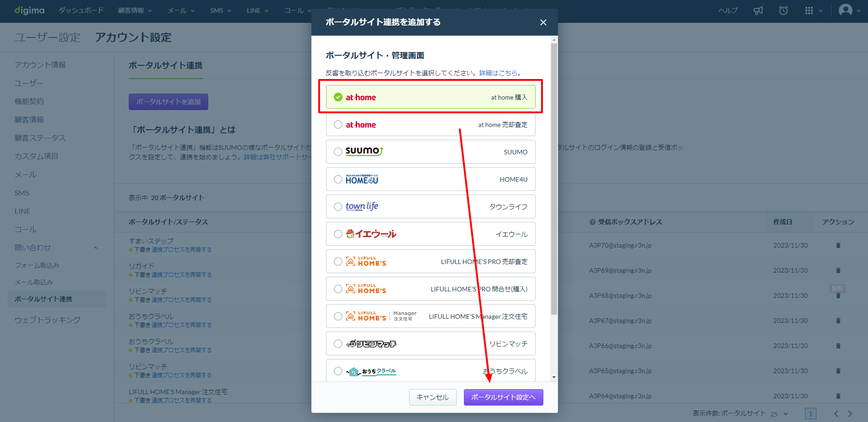Screen dimensions: 868x422
Task: Open the コール top menu dropdown
Action: 298,11
